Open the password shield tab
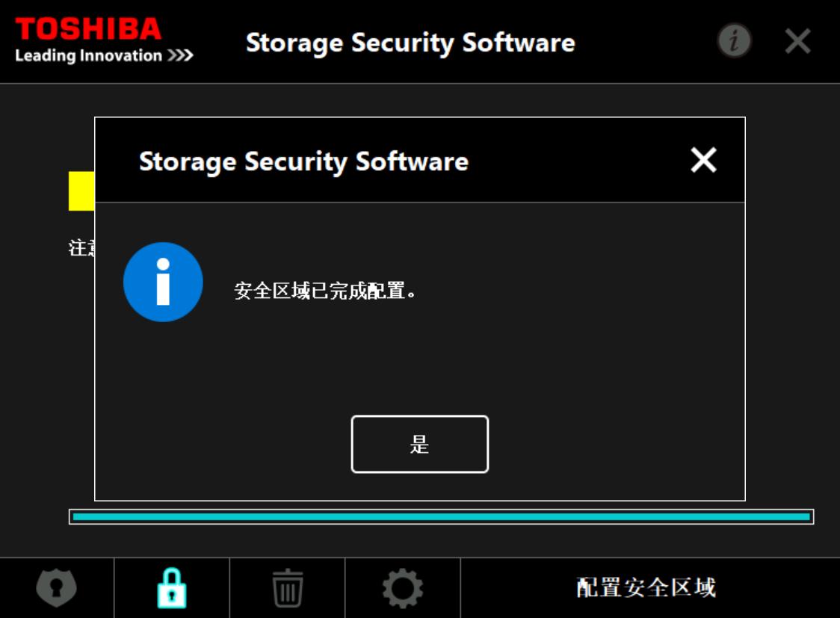840x618 pixels. coord(57,588)
